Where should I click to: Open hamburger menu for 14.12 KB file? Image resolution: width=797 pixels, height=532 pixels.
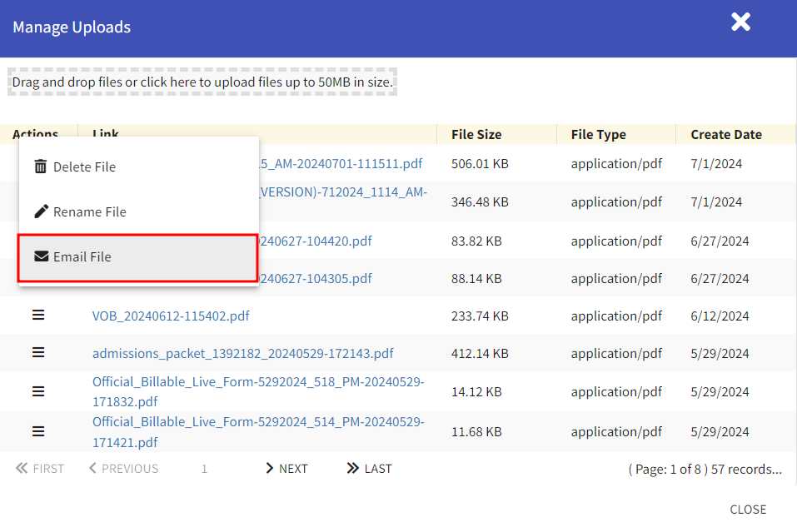(38, 391)
